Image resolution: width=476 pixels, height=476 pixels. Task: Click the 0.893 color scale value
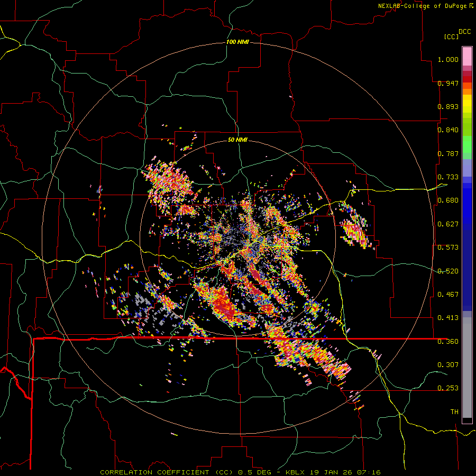(448, 106)
